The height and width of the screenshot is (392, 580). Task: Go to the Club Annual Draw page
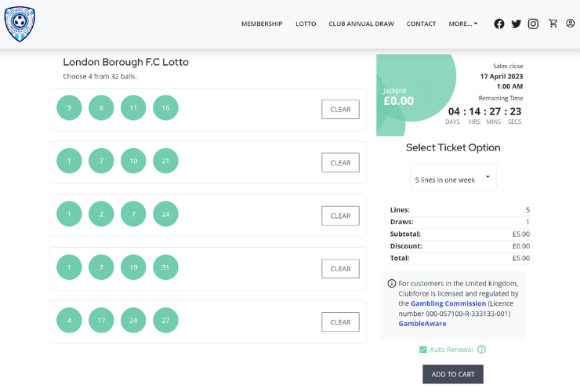coord(361,24)
